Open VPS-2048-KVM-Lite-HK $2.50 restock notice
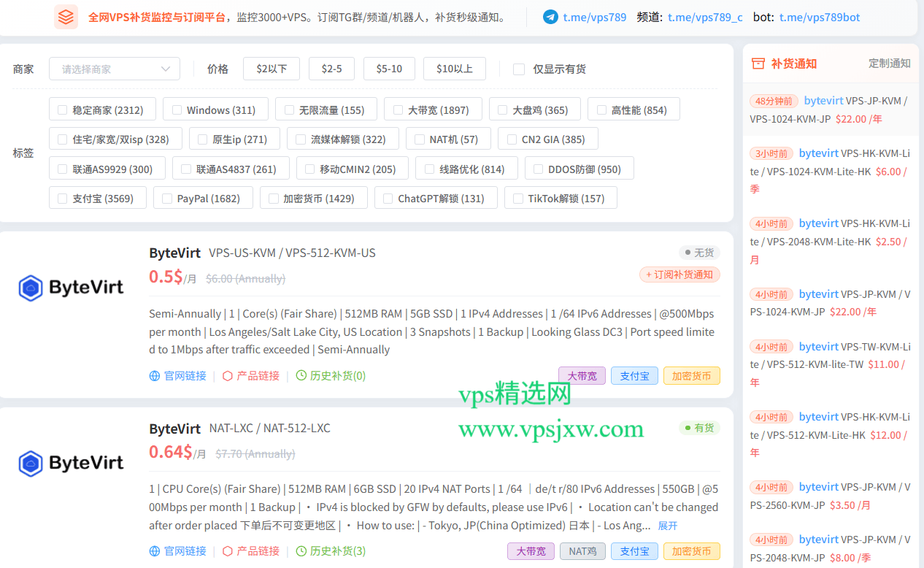The width and height of the screenshot is (924, 568). click(x=831, y=241)
